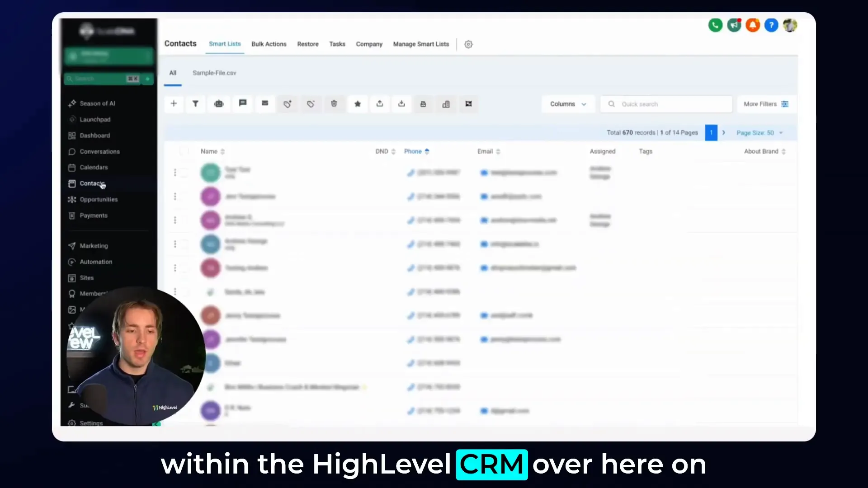Open the Page Size 50 dropdown
The height and width of the screenshot is (488, 868).
point(759,133)
